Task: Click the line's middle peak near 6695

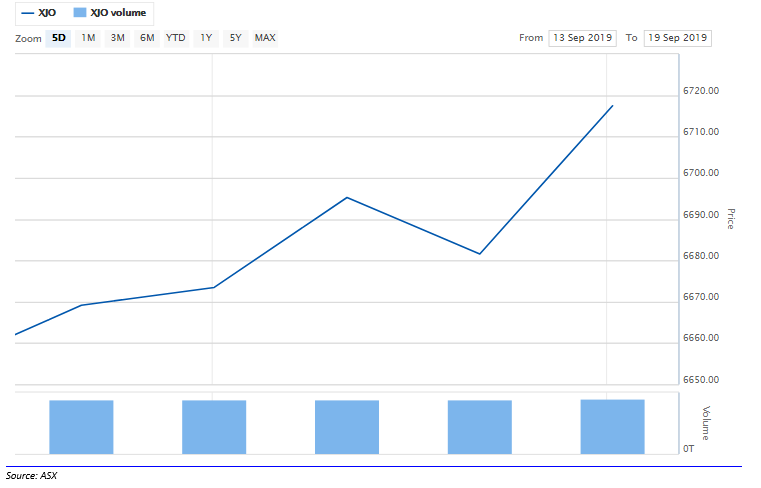Action: pos(347,198)
